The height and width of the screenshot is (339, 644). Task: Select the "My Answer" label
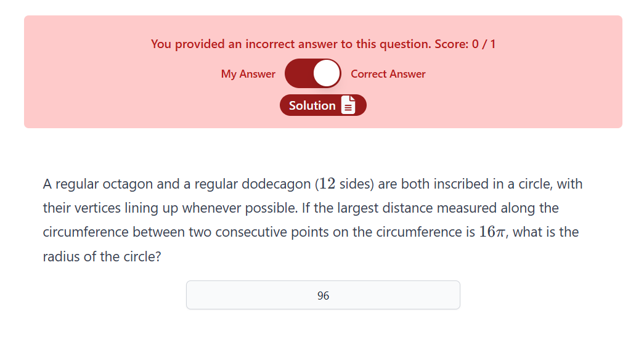(248, 74)
